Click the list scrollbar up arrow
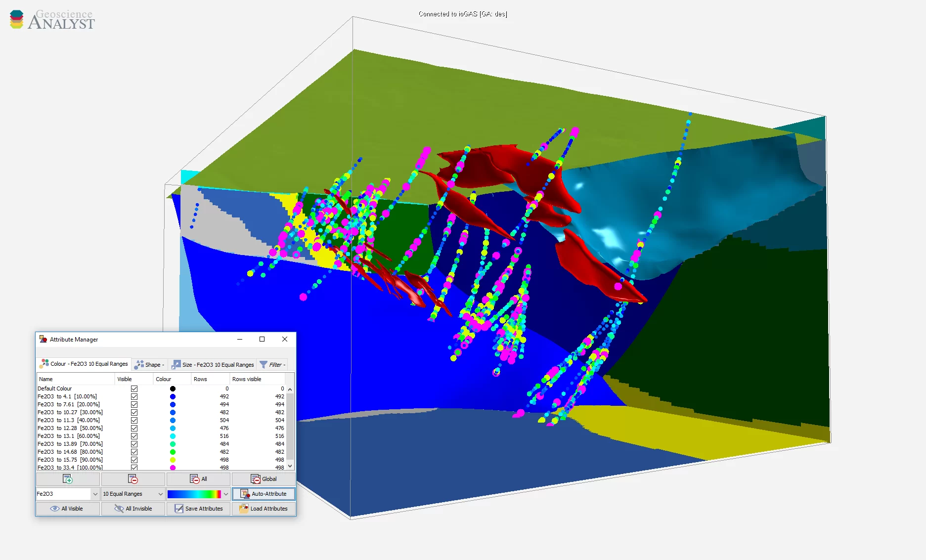 [x=290, y=389]
